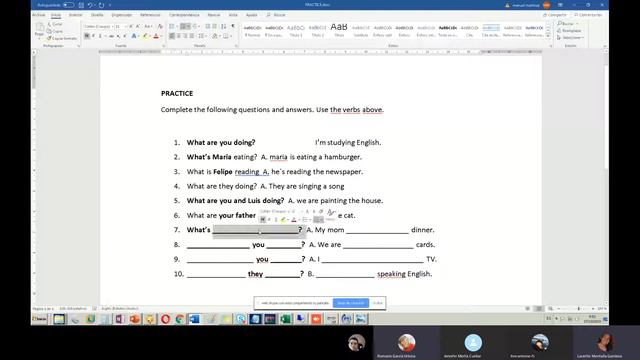Click the Sort icon in Párrafo group
This screenshot has height=360, width=640.
click(224, 27)
